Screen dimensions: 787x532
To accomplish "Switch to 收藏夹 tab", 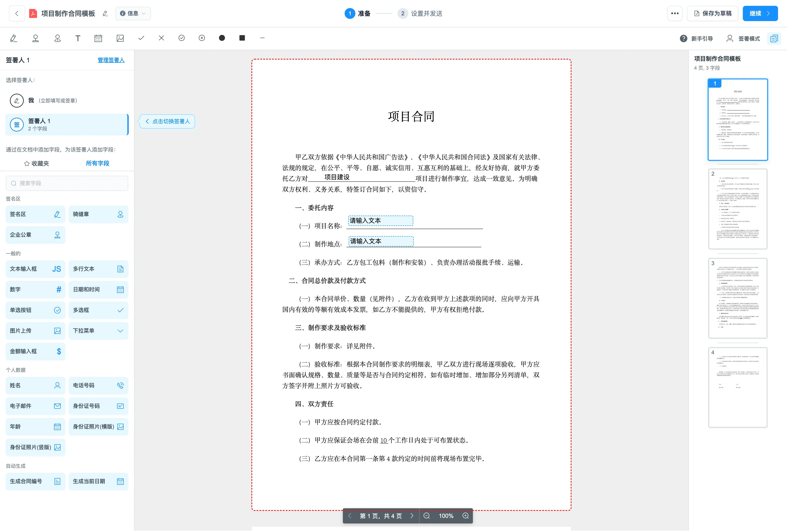I will pos(37,163).
